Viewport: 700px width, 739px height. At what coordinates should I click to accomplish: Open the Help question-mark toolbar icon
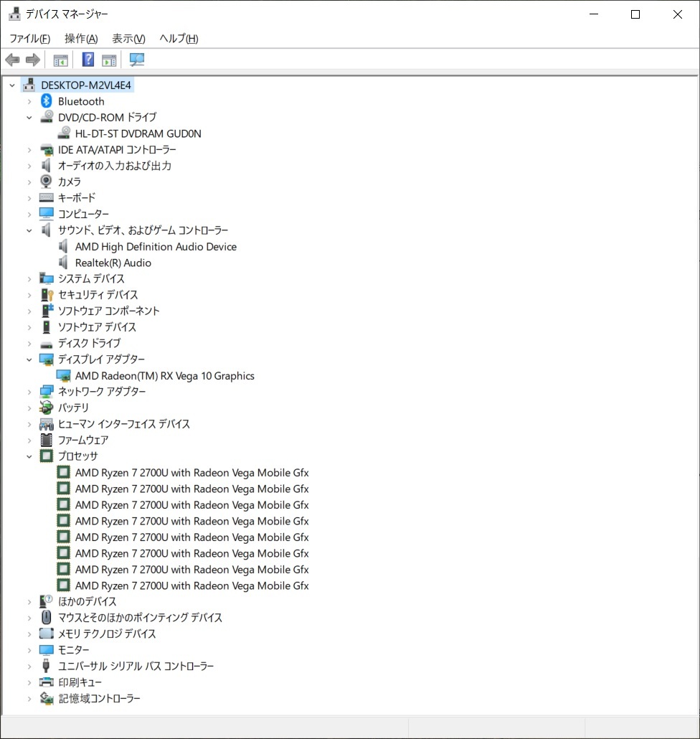click(88, 60)
